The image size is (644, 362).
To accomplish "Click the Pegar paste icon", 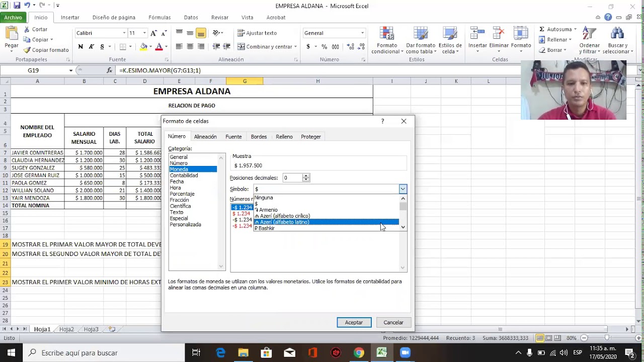I will pos(12,33).
